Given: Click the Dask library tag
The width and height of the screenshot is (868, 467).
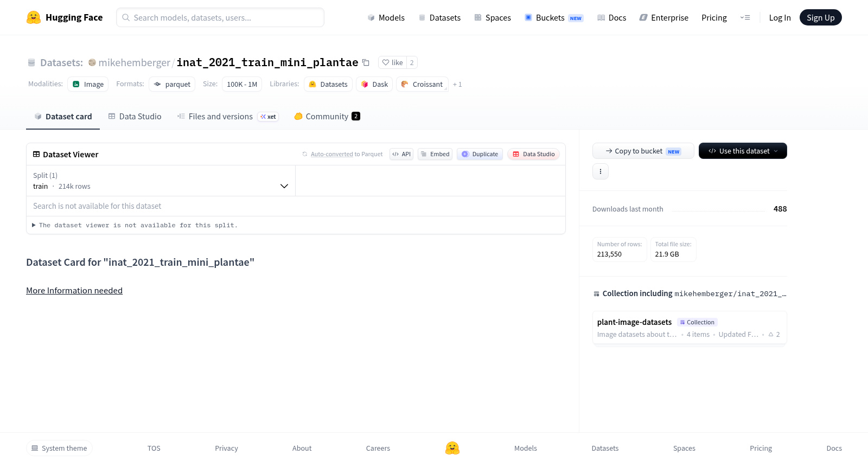Looking at the screenshot, I should (x=374, y=84).
